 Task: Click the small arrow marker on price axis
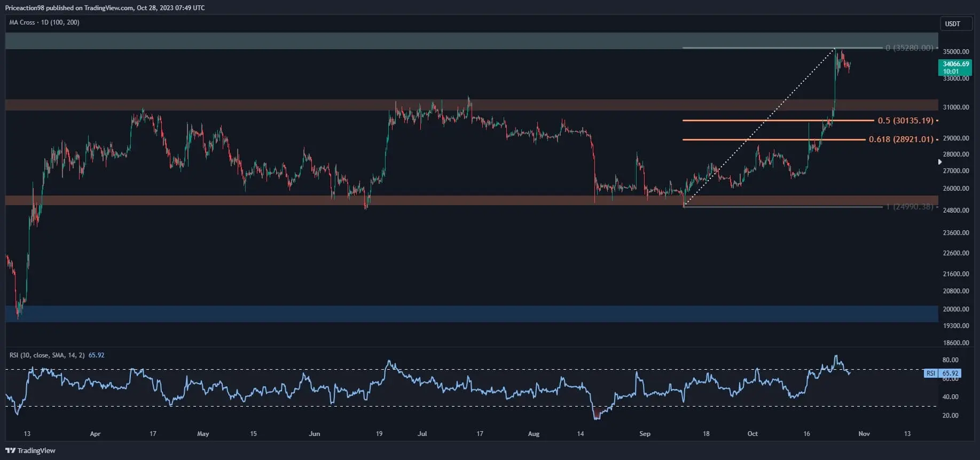(940, 162)
